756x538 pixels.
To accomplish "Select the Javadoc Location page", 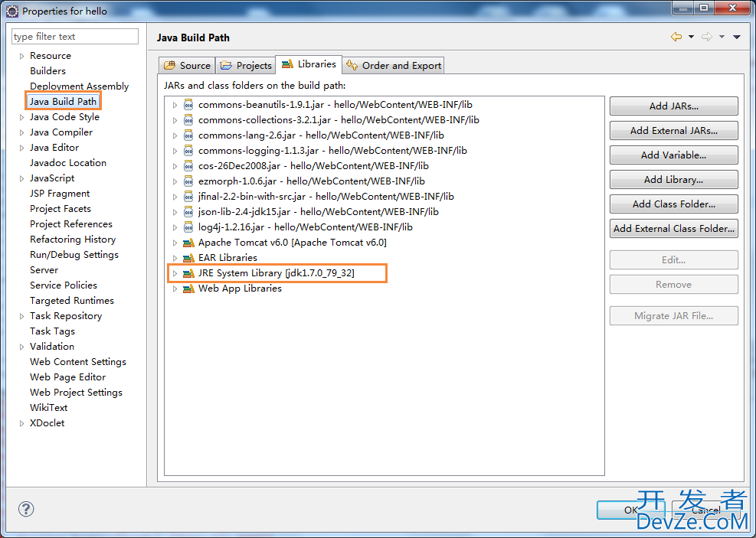I will click(x=68, y=163).
